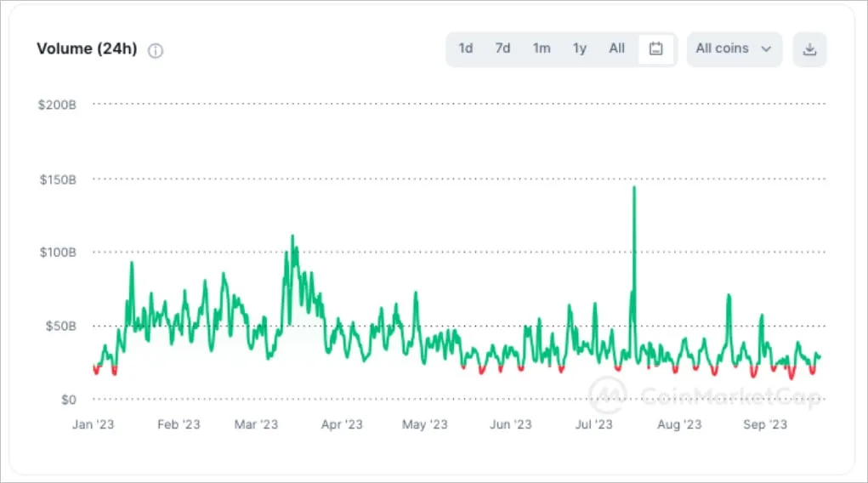Click the $100B axis label

point(58,253)
